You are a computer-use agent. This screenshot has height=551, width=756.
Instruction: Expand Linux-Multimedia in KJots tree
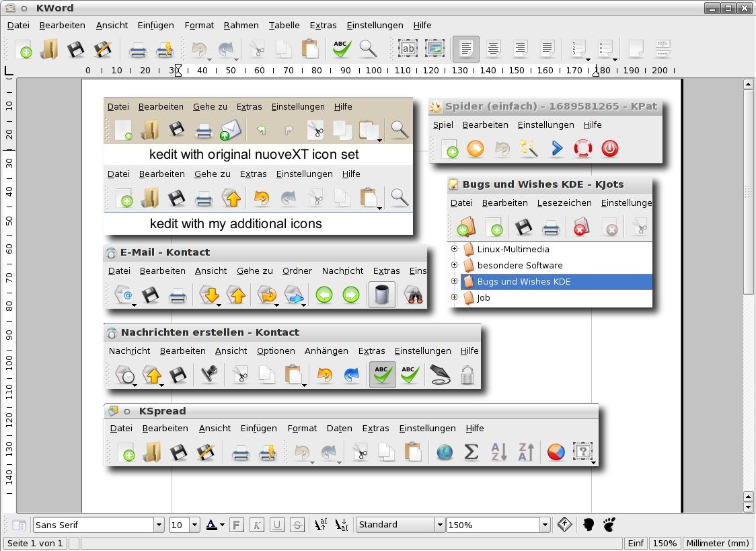point(454,249)
